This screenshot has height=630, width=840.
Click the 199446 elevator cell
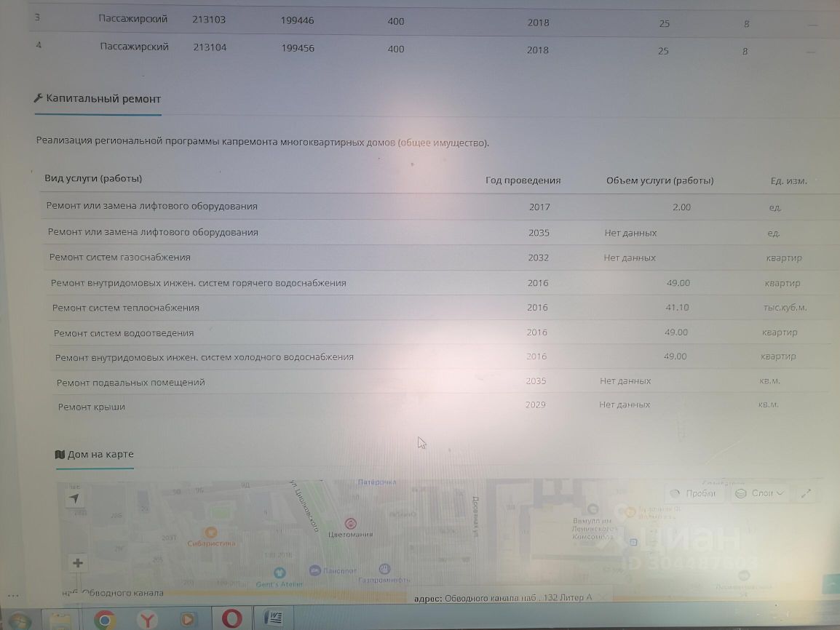pos(297,20)
